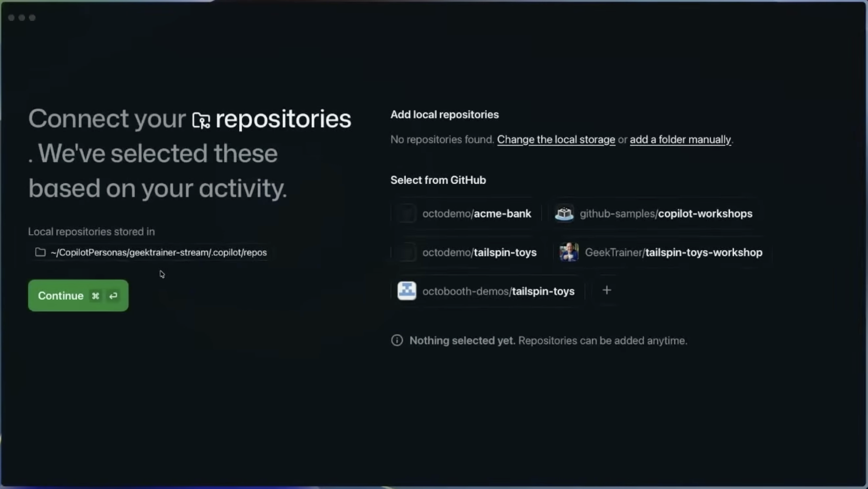The height and width of the screenshot is (489, 868).
Task: Click the octodemo avatar next to tailspin-toys
Action: pos(407,252)
